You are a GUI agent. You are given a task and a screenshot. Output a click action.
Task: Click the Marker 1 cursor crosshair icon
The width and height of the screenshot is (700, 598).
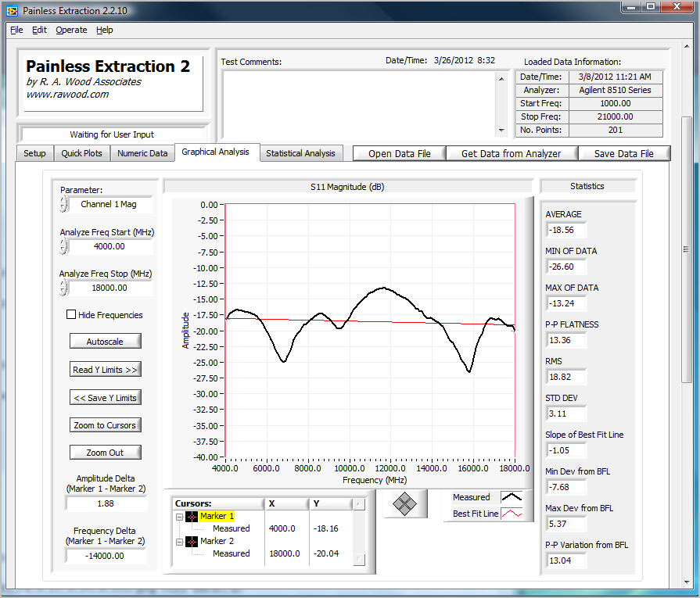(x=192, y=517)
